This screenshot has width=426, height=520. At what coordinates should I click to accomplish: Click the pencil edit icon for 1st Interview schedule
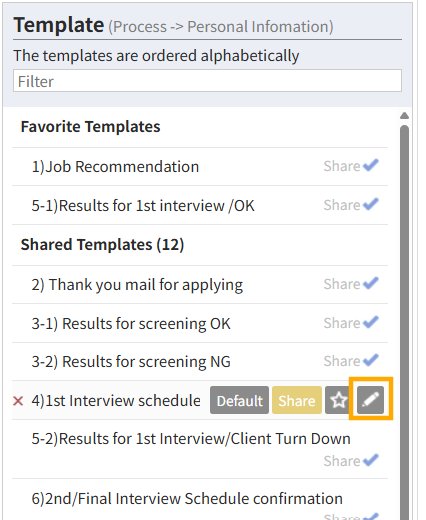coord(370,400)
